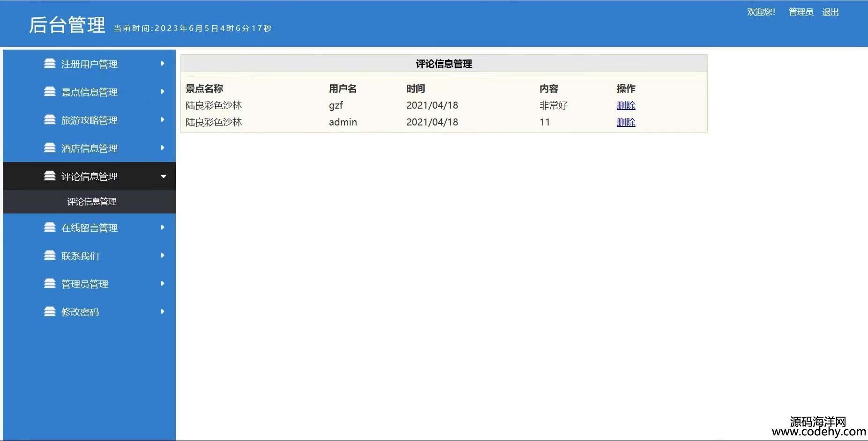Click the stack icon beside 酒店信息管理
The width and height of the screenshot is (868, 441).
point(50,147)
